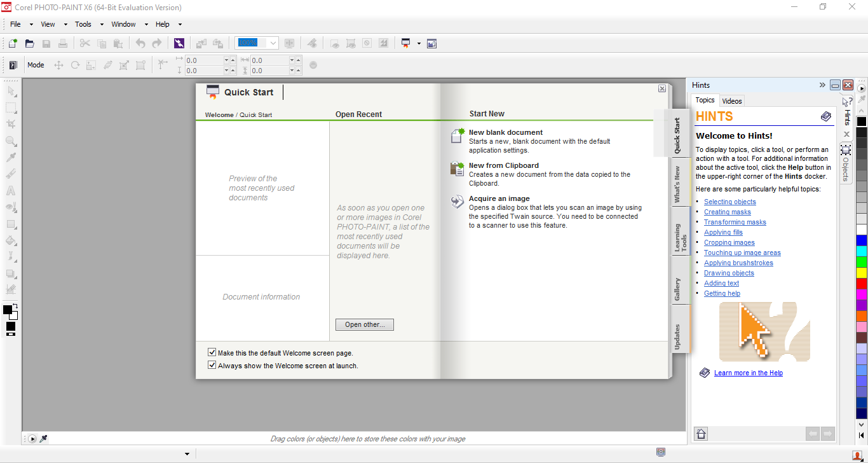Switch to the Videos tab in Hints
Screen dimensions: 868x463
click(x=732, y=101)
